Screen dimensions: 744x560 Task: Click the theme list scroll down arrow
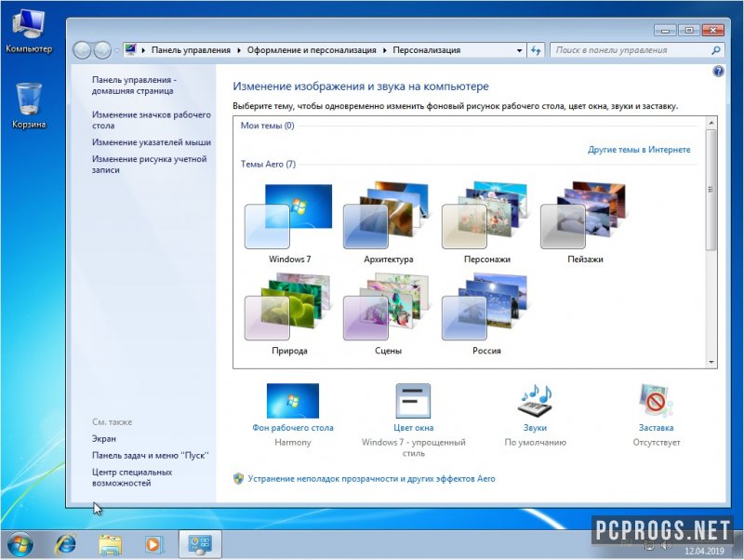(711, 362)
